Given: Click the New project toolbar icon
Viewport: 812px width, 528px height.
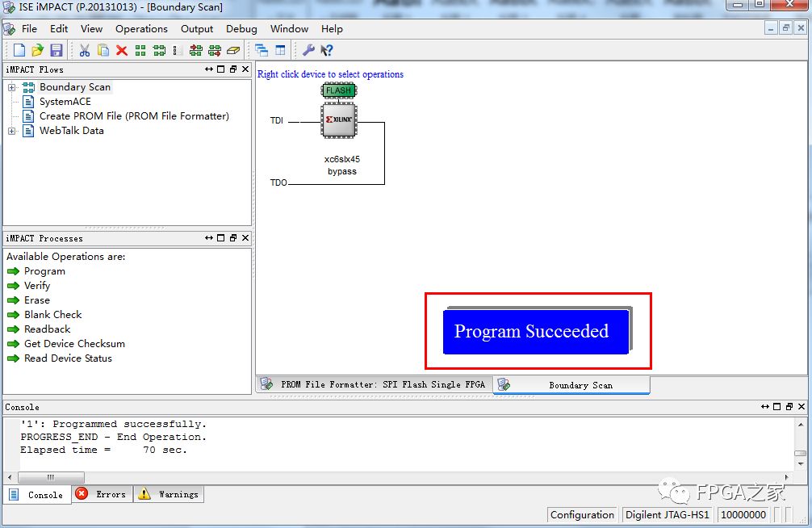Looking at the screenshot, I should (19, 50).
